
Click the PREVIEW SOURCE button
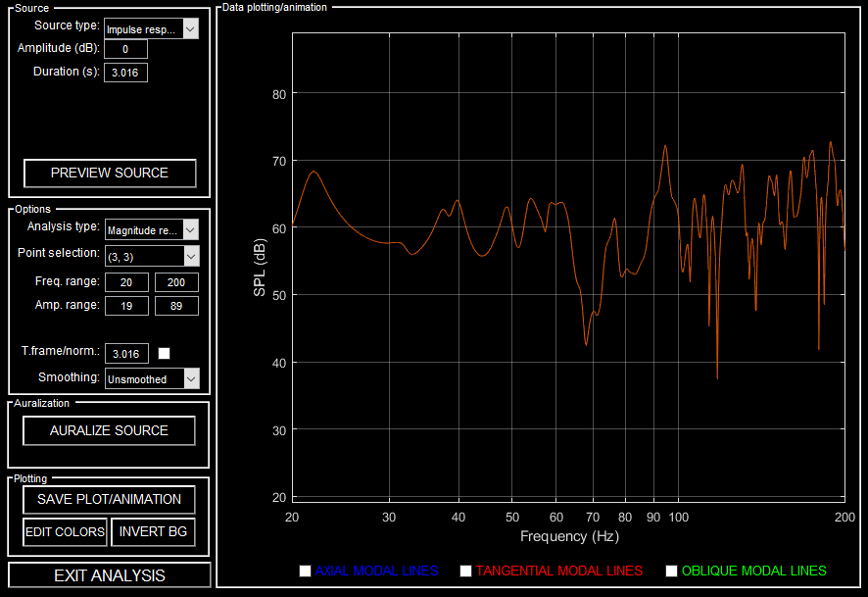(110, 173)
